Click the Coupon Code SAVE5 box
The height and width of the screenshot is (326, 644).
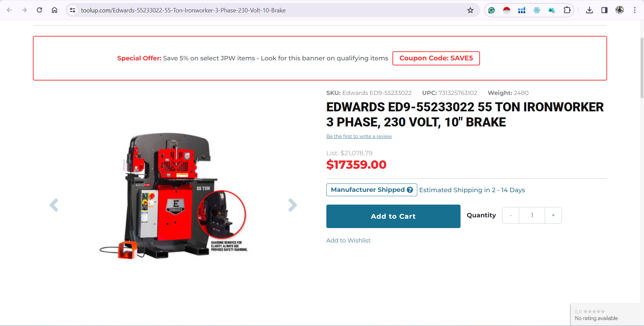pos(436,58)
